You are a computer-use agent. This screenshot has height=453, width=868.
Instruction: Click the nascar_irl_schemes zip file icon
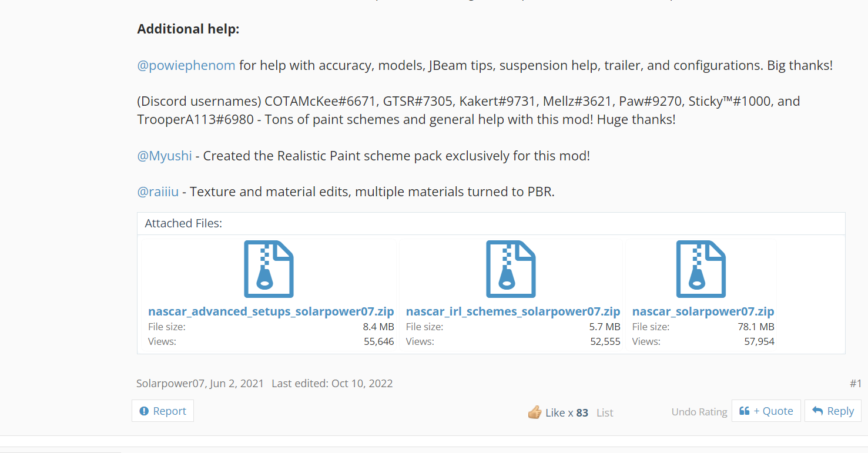(511, 269)
